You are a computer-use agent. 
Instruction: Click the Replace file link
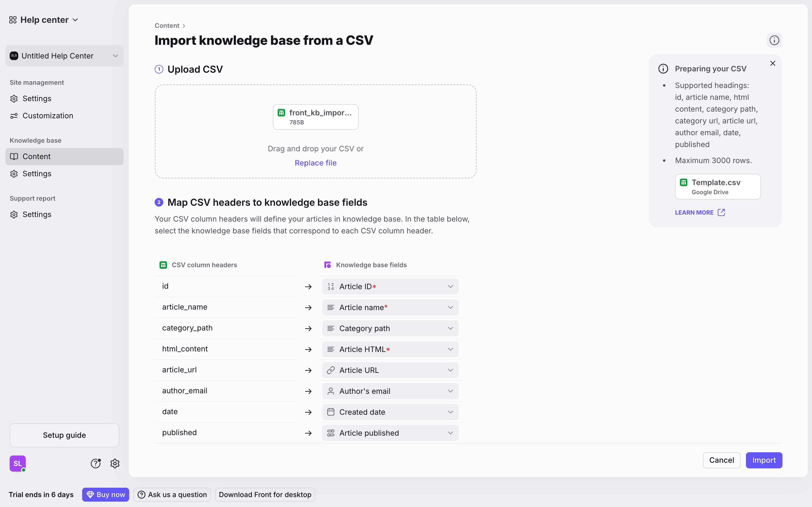tap(316, 163)
